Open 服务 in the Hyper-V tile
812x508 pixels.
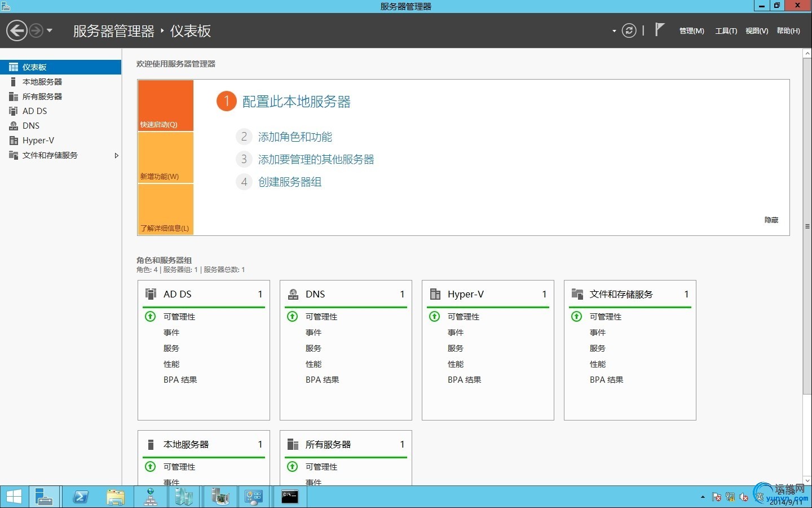point(456,348)
